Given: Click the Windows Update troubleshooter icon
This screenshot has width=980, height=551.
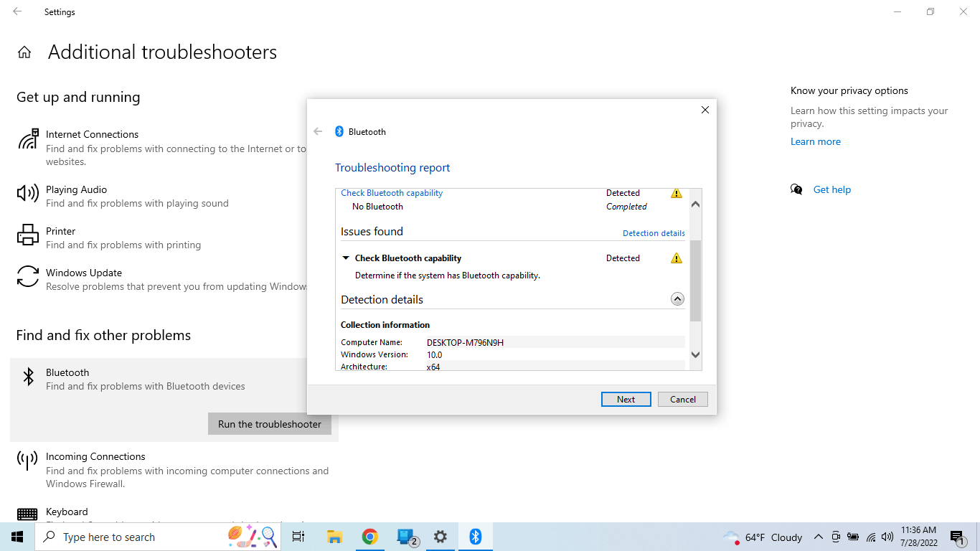Looking at the screenshot, I should point(27,277).
